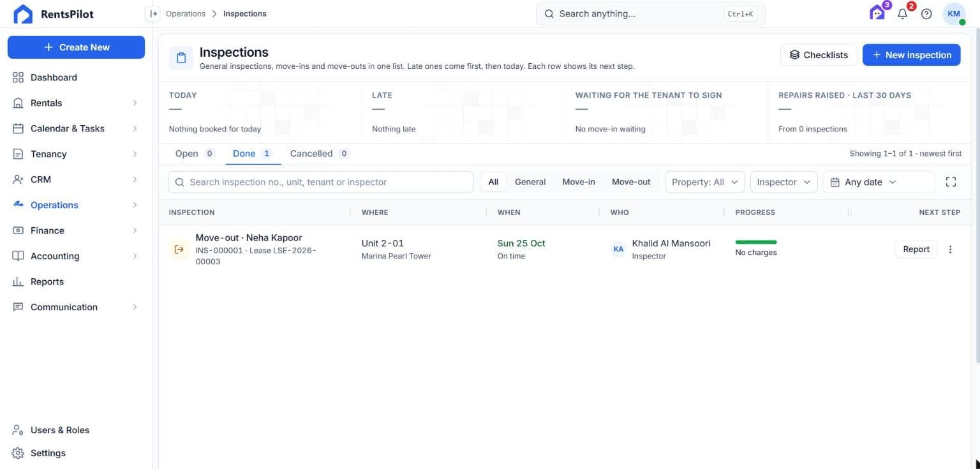Collapse the sidebar with the toggle icon

pyautogui.click(x=152, y=13)
